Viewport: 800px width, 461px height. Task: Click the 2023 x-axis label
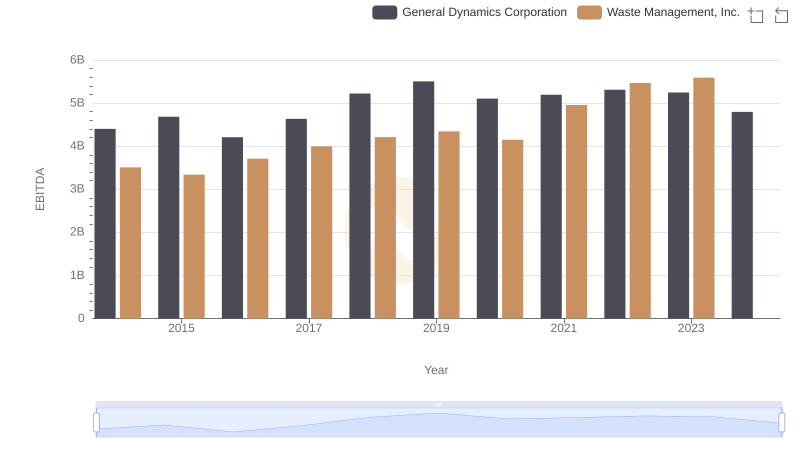click(691, 328)
